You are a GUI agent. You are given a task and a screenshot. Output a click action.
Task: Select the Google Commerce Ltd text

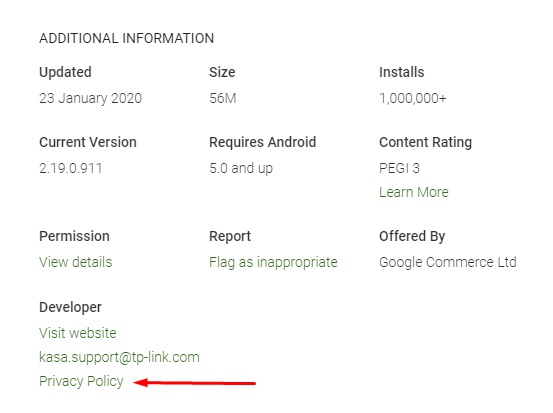coord(448,262)
